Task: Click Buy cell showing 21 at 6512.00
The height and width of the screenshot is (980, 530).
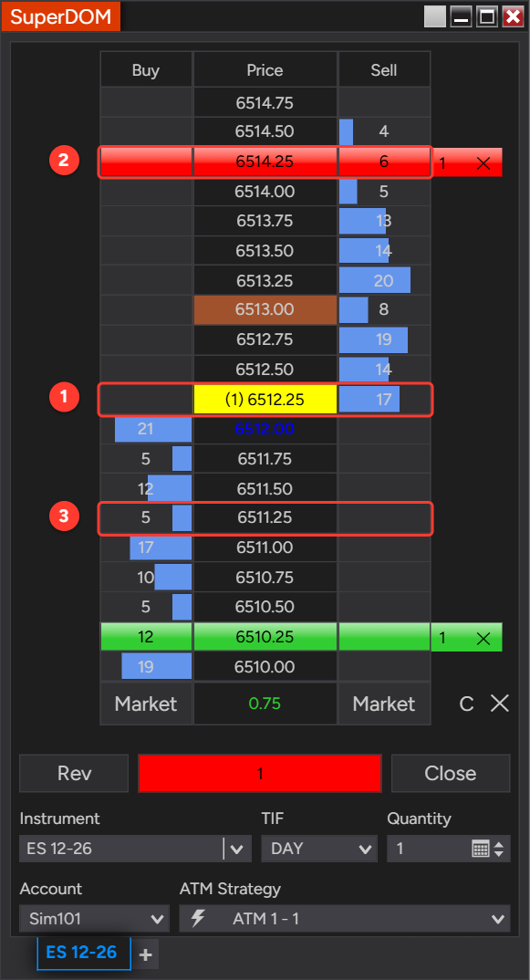Action: [x=146, y=430]
